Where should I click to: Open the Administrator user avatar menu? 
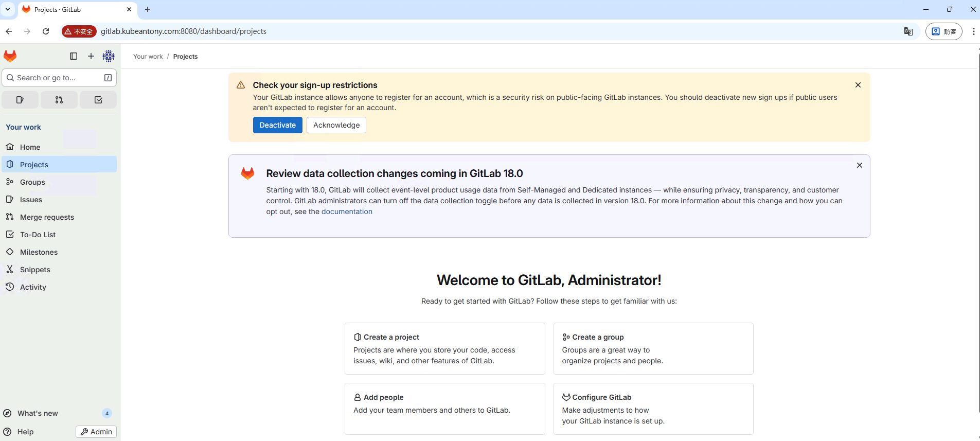click(109, 56)
